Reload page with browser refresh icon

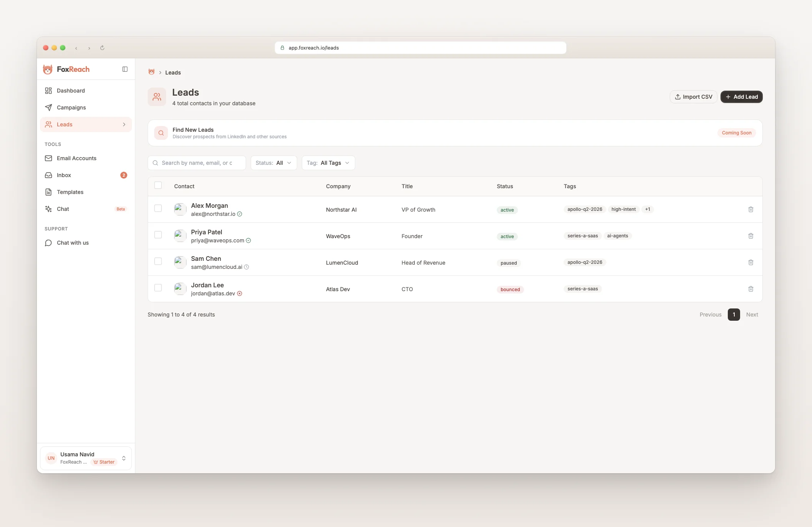click(102, 48)
